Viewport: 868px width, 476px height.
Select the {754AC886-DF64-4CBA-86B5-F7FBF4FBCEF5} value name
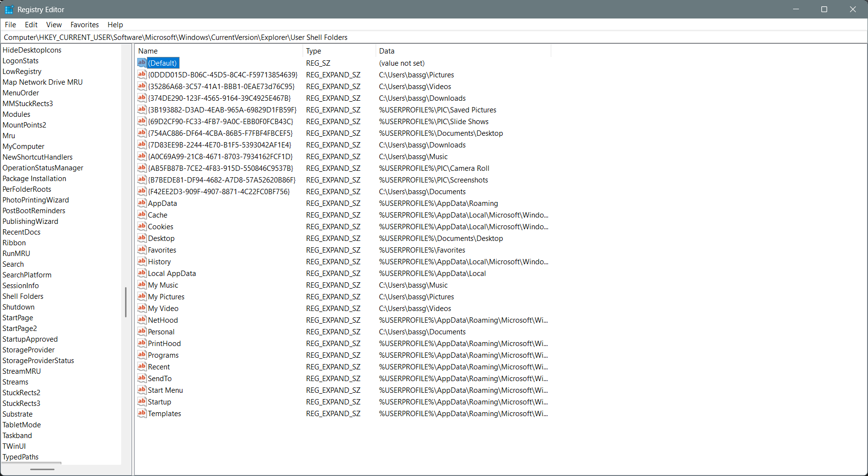(220, 133)
